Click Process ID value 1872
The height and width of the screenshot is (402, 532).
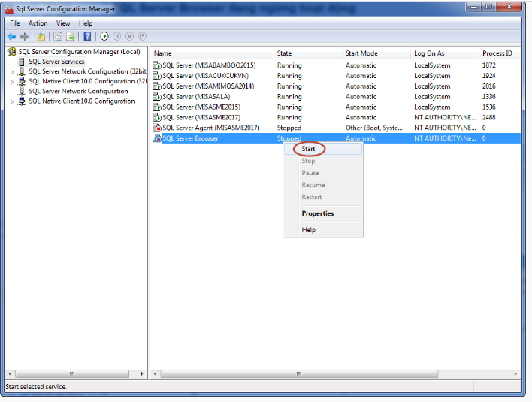489,65
